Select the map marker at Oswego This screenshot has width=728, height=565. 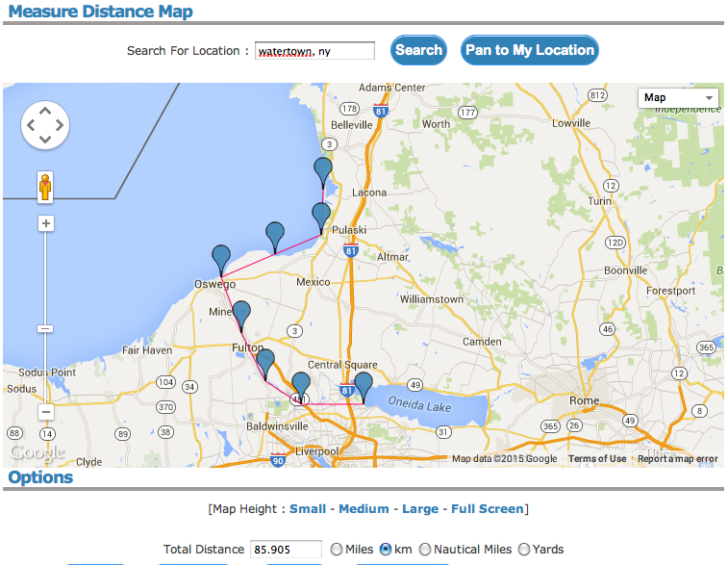221,259
